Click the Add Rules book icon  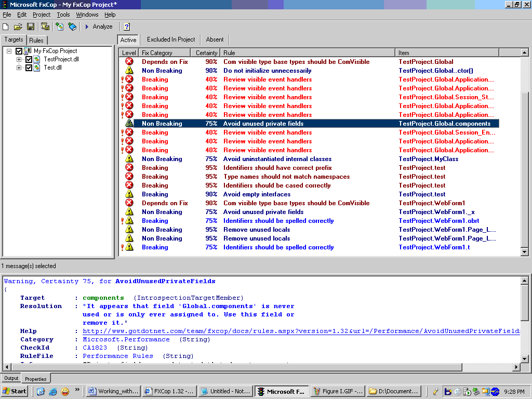coord(72,26)
